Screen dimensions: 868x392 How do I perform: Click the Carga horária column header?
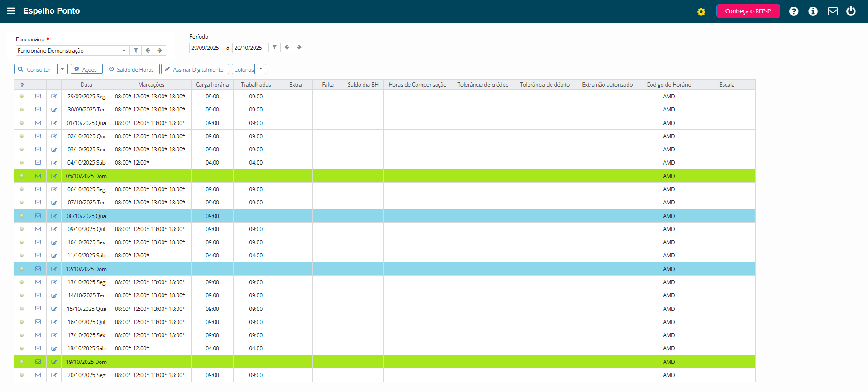click(x=212, y=85)
